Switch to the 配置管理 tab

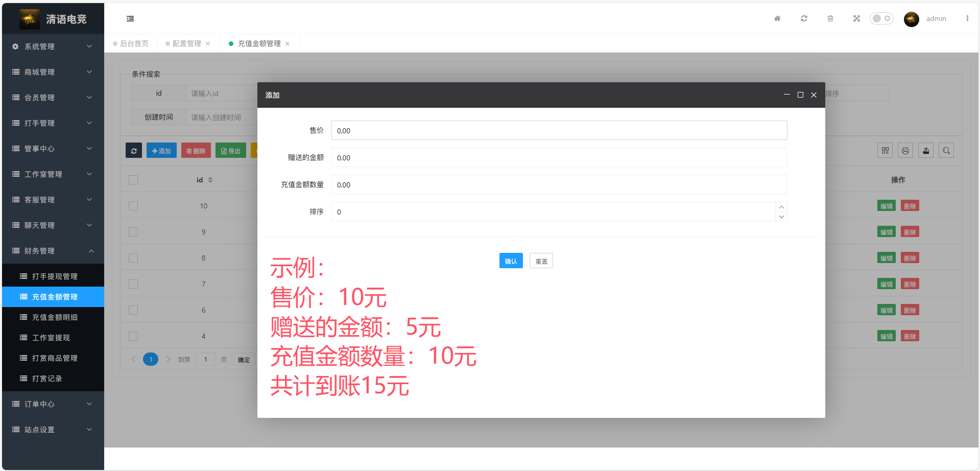click(x=186, y=44)
